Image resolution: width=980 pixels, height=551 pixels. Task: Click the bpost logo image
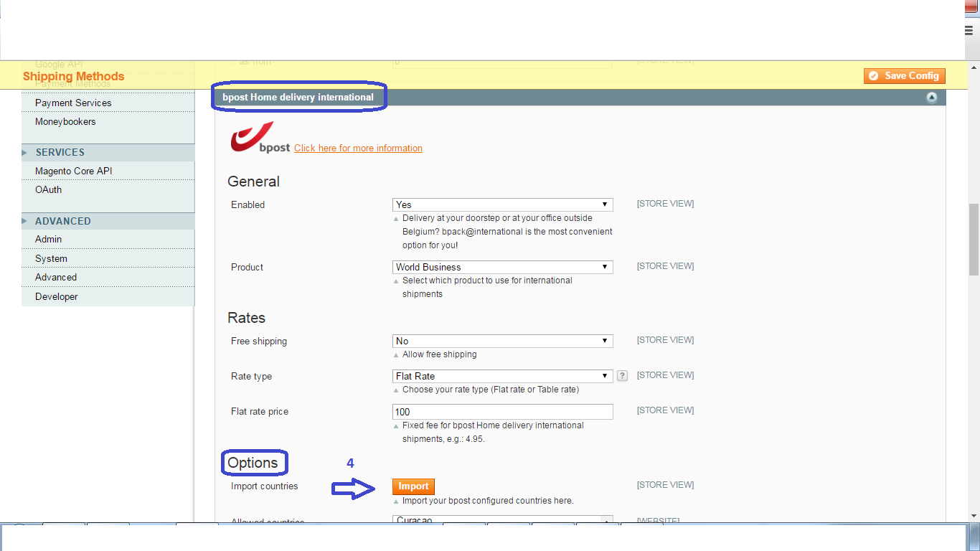pyautogui.click(x=260, y=137)
